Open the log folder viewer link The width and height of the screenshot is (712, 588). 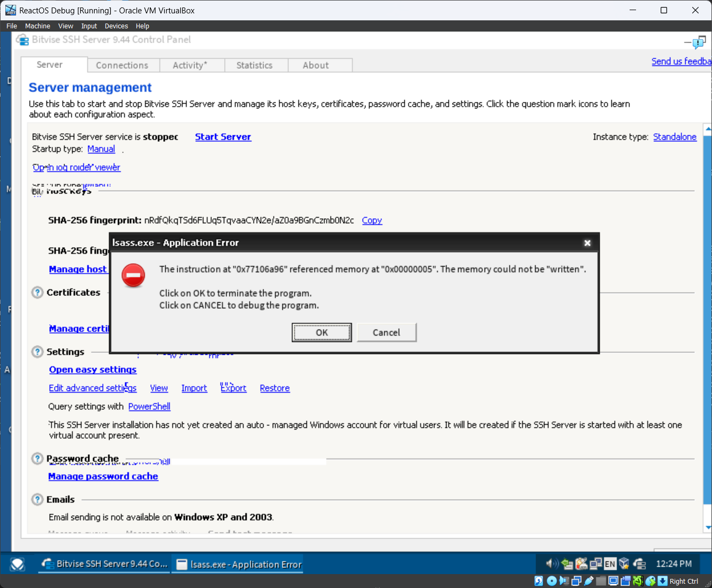click(76, 167)
